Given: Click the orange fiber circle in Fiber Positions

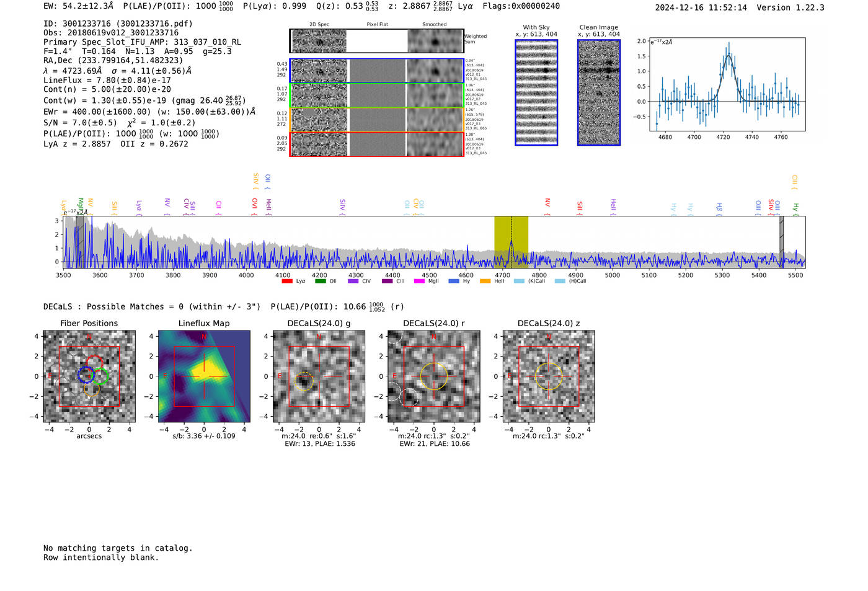Looking at the screenshot, I should pyautogui.click(x=91, y=389).
